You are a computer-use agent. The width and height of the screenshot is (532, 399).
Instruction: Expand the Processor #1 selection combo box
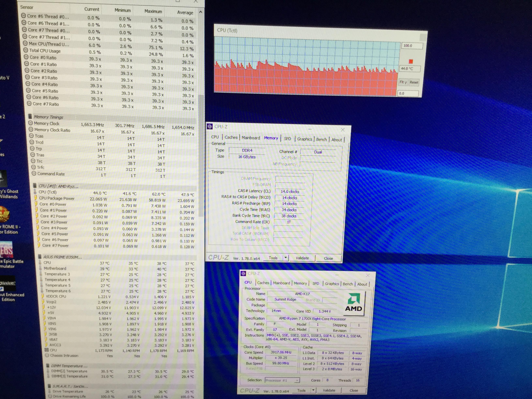tap(297, 380)
